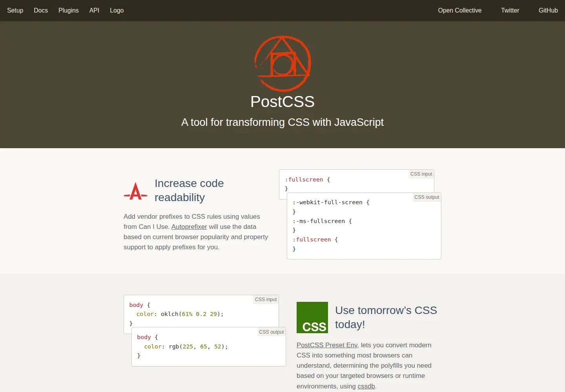Open the API nav link
Screen dimensions: 565x392
(x=94, y=11)
